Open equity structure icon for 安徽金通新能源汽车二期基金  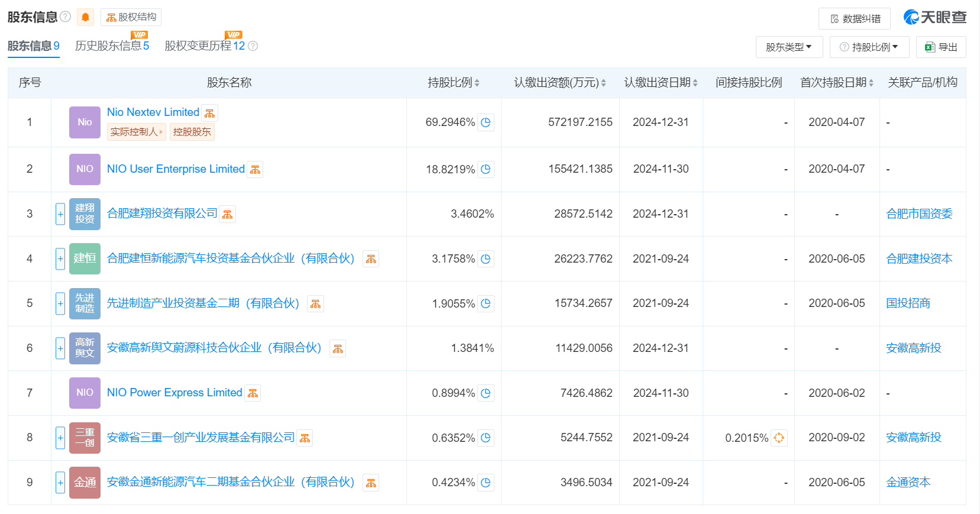click(x=371, y=483)
